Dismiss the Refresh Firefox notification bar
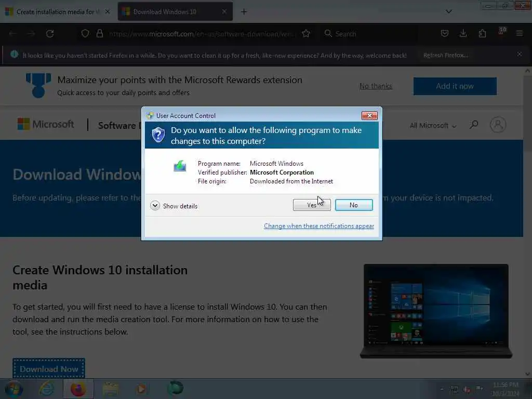This screenshot has width=532, height=399. click(x=519, y=54)
